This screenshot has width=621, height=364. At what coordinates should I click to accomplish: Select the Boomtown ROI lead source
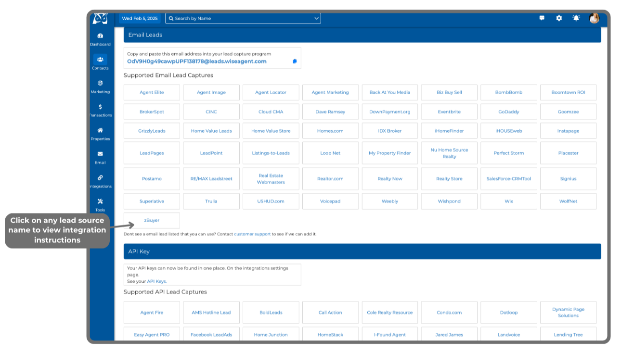point(568,92)
